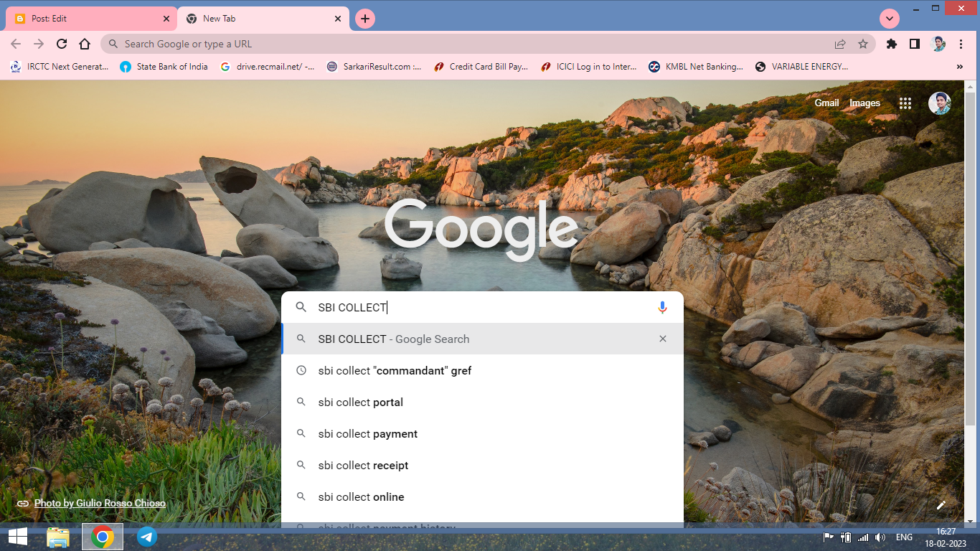Close the Post: Edit tab

click(x=166, y=19)
